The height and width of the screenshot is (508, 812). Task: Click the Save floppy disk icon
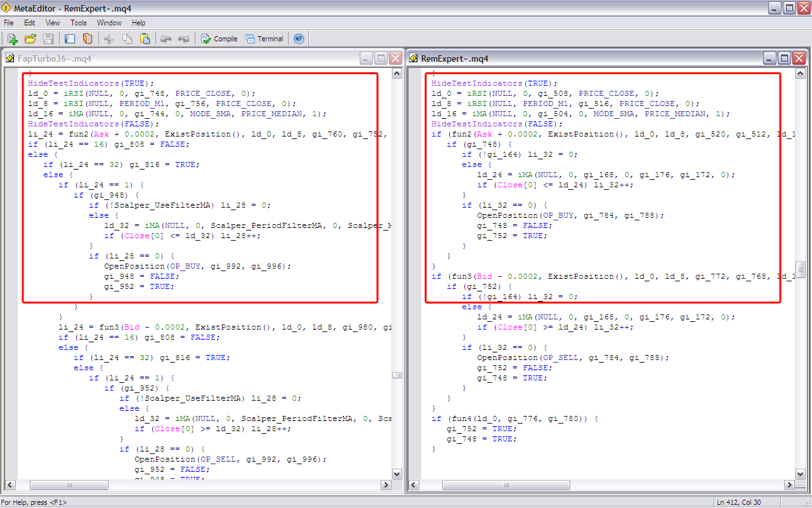(x=48, y=39)
